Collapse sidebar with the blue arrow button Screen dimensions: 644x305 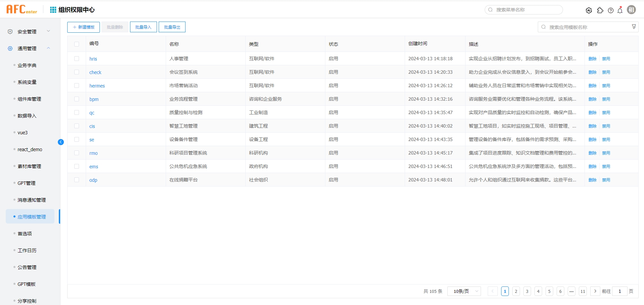[61, 142]
